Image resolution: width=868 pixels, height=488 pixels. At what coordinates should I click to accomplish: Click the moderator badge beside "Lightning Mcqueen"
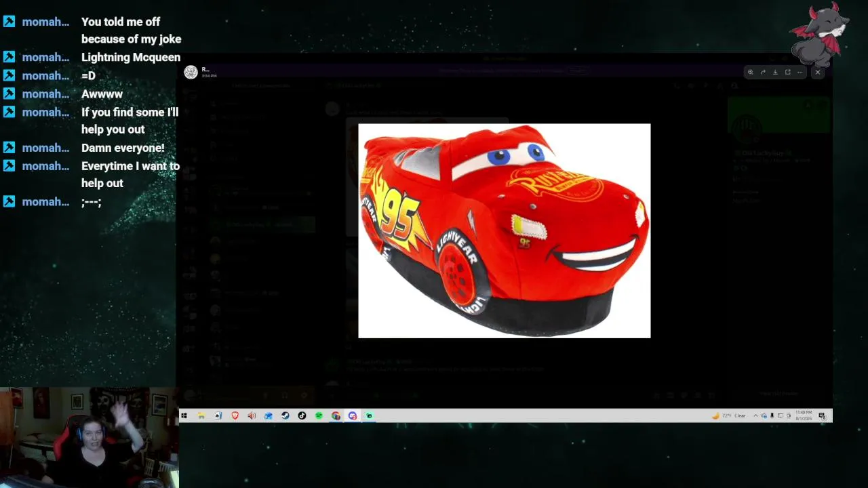9,57
